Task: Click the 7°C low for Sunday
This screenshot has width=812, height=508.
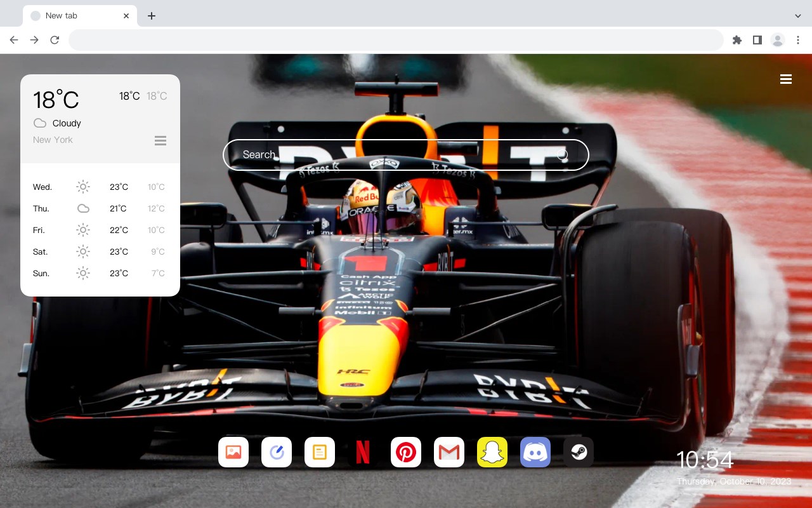Action: 158,273
